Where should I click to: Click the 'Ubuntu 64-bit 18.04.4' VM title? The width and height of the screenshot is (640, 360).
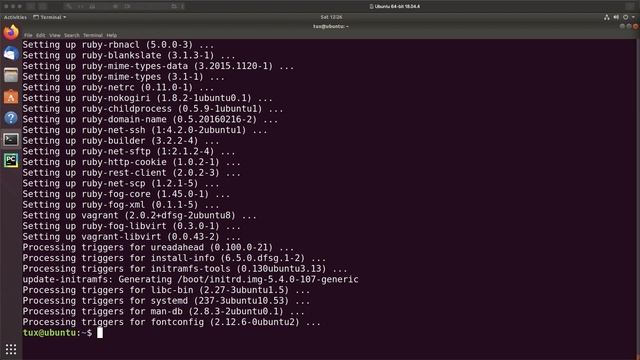[394, 7]
